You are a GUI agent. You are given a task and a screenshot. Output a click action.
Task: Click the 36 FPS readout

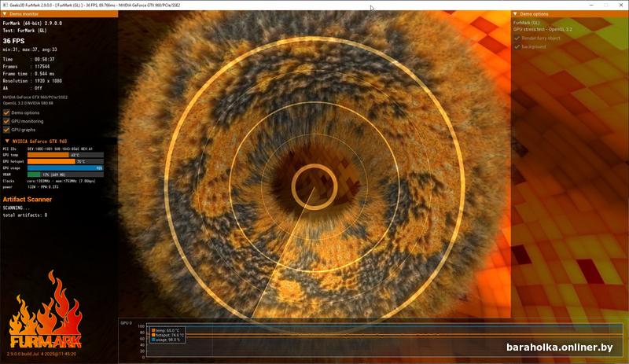click(x=13, y=41)
